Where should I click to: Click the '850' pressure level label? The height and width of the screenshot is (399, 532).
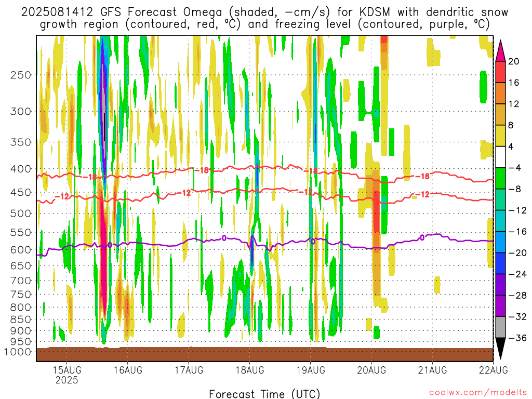(x=21, y=320)
